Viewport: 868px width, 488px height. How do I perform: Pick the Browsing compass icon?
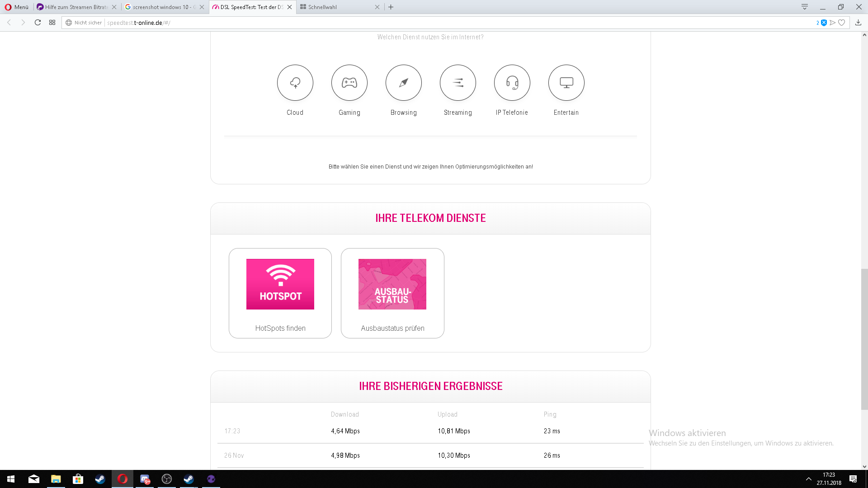coord(403,83)
